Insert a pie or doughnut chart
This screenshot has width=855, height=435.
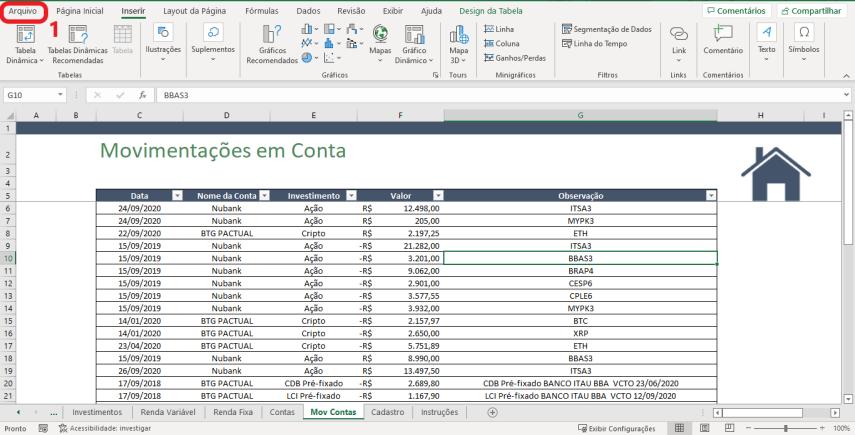click(310, 57)
